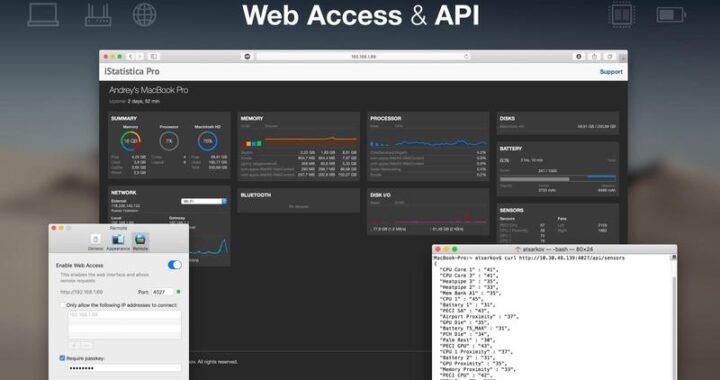Open the Support link
Viewport: 720px width, 380px height.
tap(611, 72)
